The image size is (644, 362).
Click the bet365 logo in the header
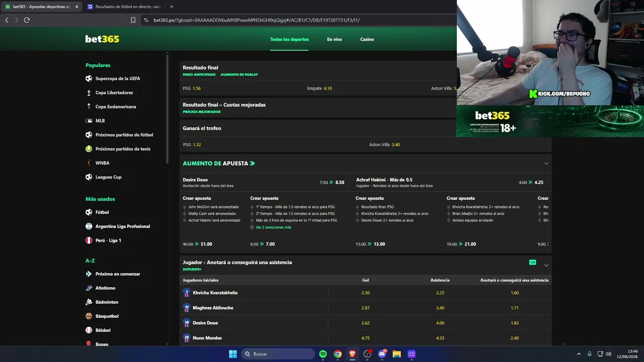pyautogui.click(x=102, y=39)
